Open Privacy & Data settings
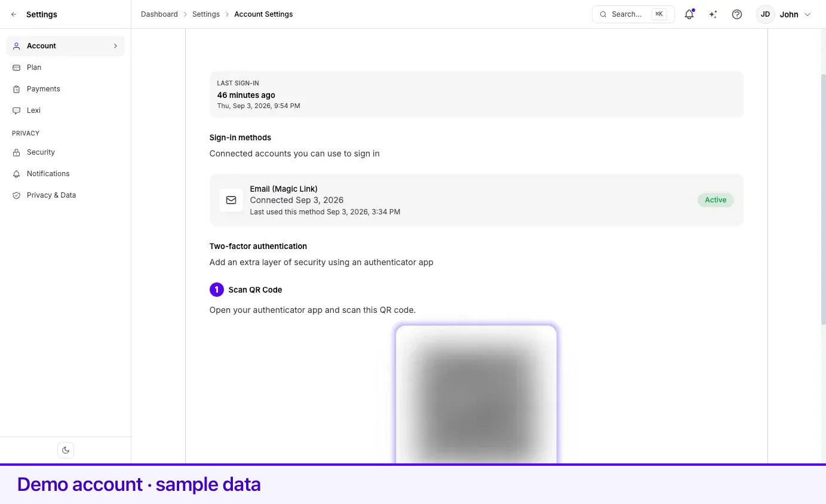826x504 pixels. pyautogui.click(x=66, y=195)
